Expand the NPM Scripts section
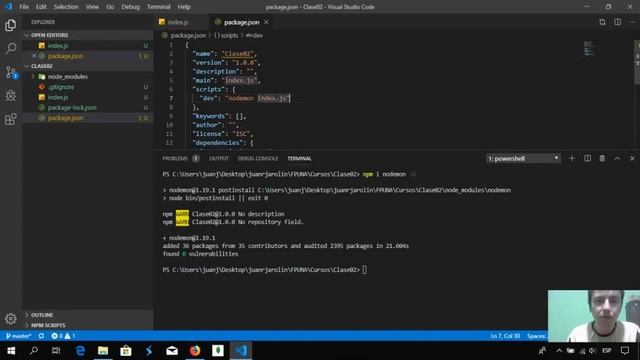640x360 pixels. coord(88,325)
